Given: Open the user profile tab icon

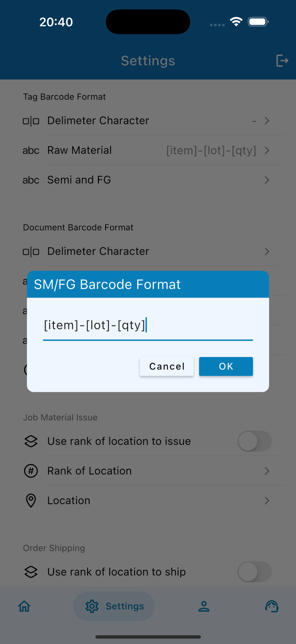Looking at the screenshot, I should point(204,606).
